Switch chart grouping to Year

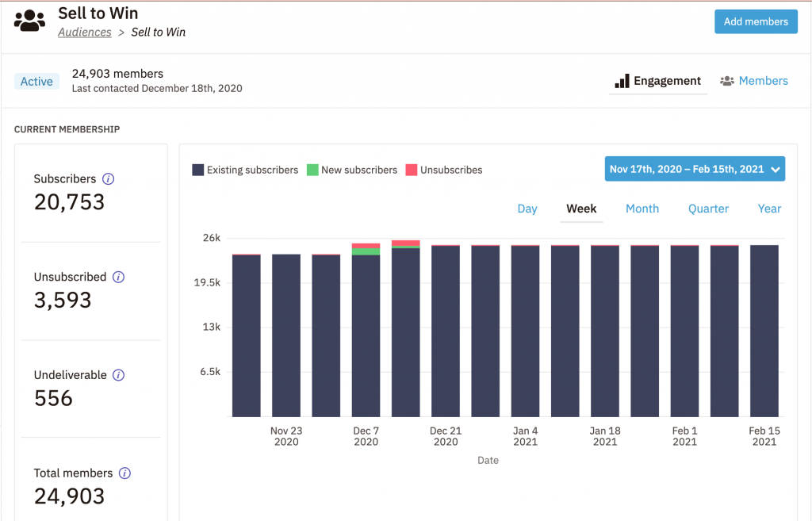tap(769, 209)
